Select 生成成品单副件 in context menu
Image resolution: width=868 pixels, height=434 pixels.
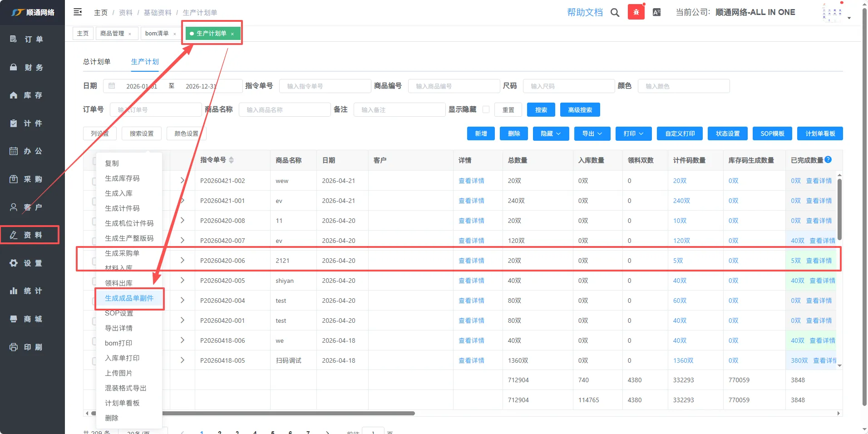click(129, 298)
